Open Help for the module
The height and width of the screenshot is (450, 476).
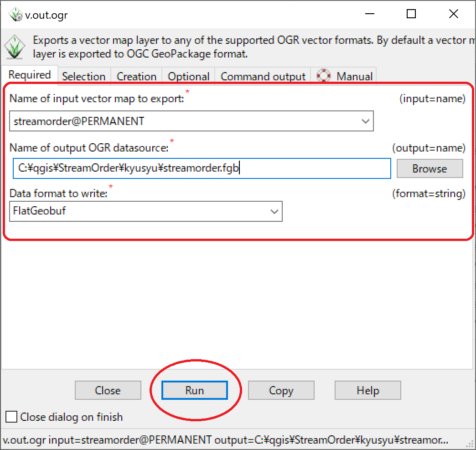367,390
